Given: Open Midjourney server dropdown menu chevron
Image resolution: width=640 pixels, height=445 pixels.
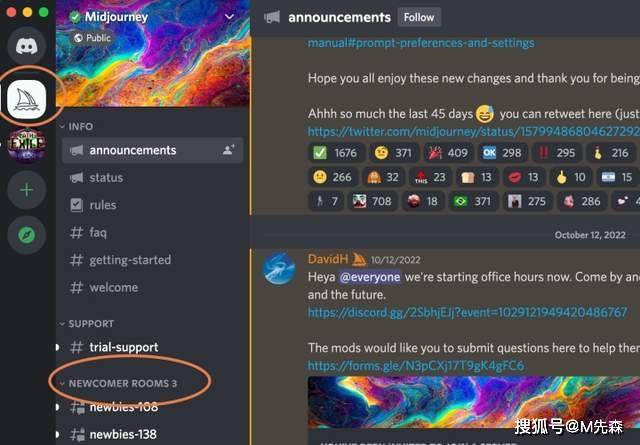Looking at the screenshot, I should pyautogui.click(x=230, y=17).
